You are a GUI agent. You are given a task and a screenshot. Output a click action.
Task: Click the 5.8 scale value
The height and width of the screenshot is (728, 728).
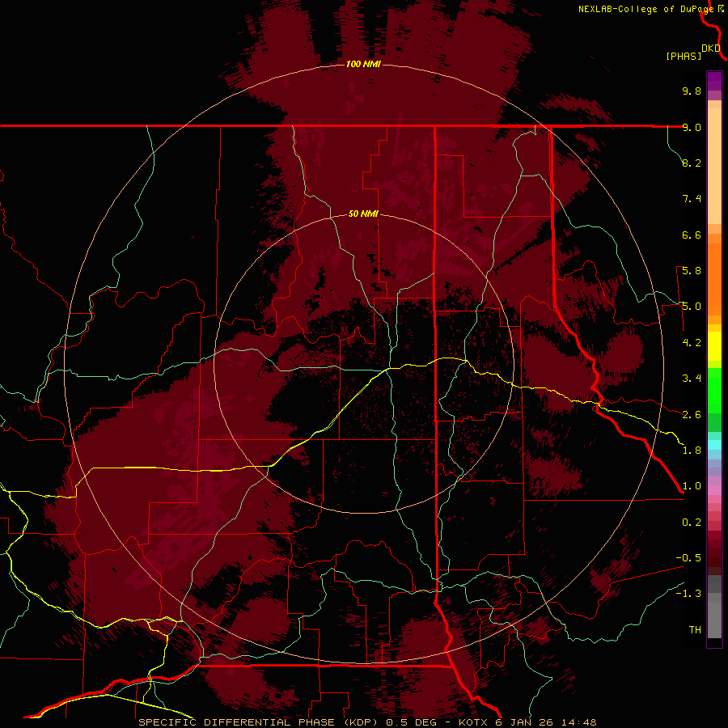[x=692, y=271]
